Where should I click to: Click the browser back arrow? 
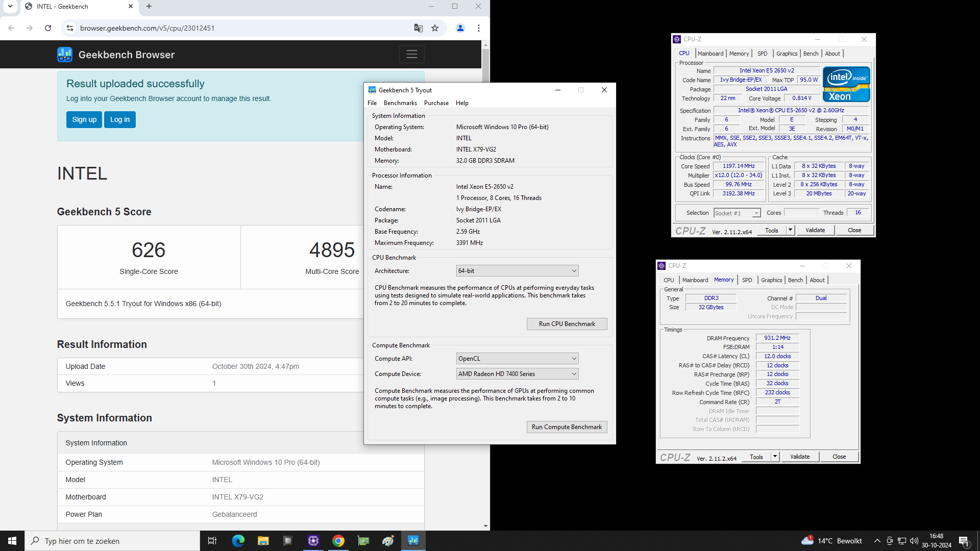click(11, 28)
